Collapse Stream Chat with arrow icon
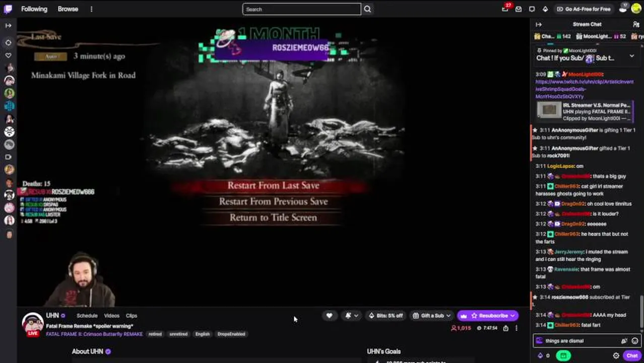This screenshot has width=644, height=363. (x=539, y=24)
